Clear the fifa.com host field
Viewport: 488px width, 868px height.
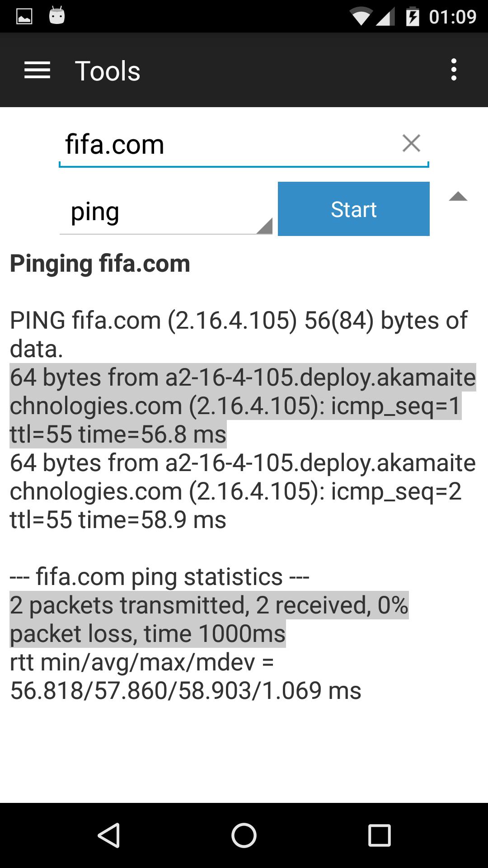pos(411,143)
